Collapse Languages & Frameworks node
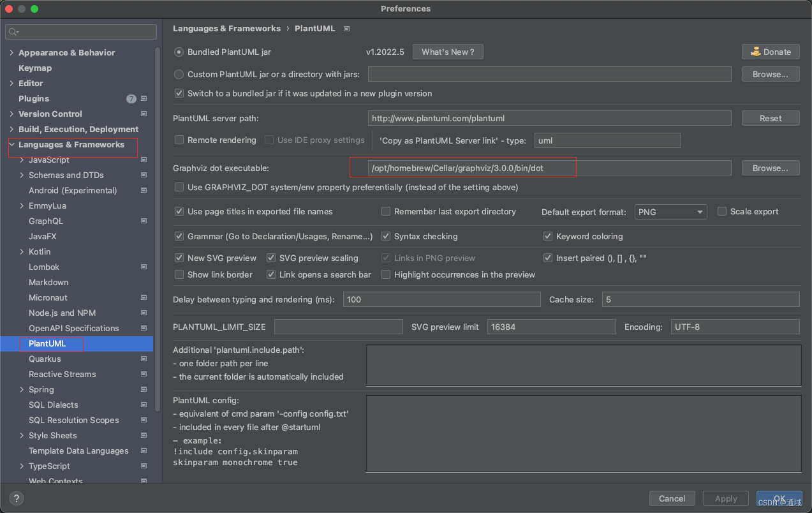Screen dimensions: 812x513 click(11, 144)
